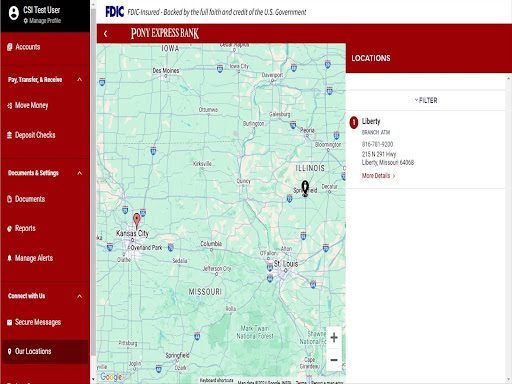Click the black current-location marker near Springfield
This screenshot has height=384, width=512.
[305, 188]
